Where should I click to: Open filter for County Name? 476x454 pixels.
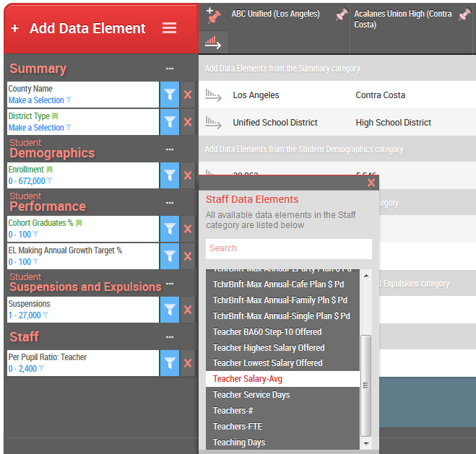(x=170, y=95)
